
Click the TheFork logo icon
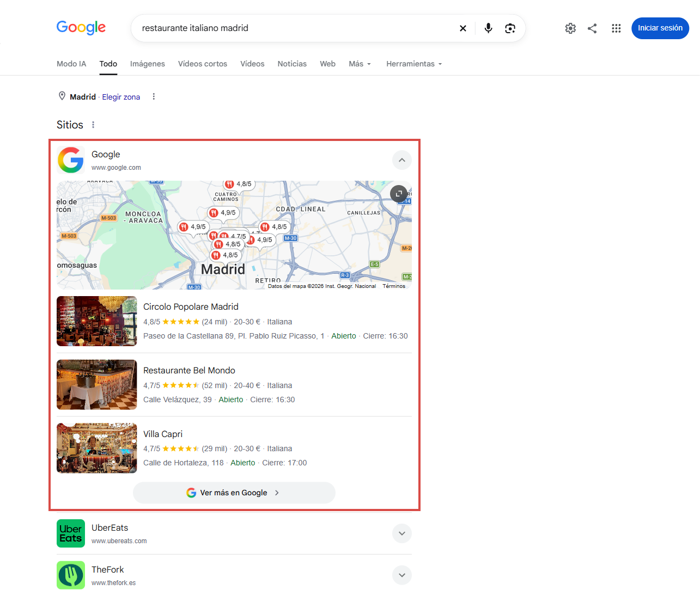point(71,575)
